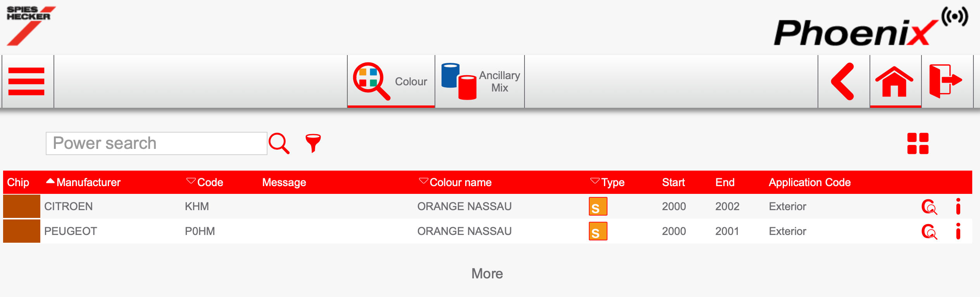980x297 pixels.
Task: Click the power search magnifier icon
Action: click(279, 143)
